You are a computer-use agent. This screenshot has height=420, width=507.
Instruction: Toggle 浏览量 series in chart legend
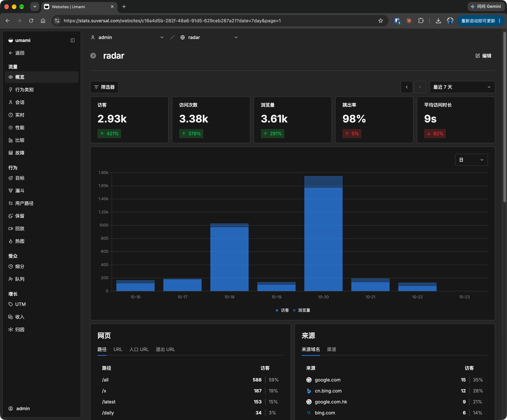point(302,310)
